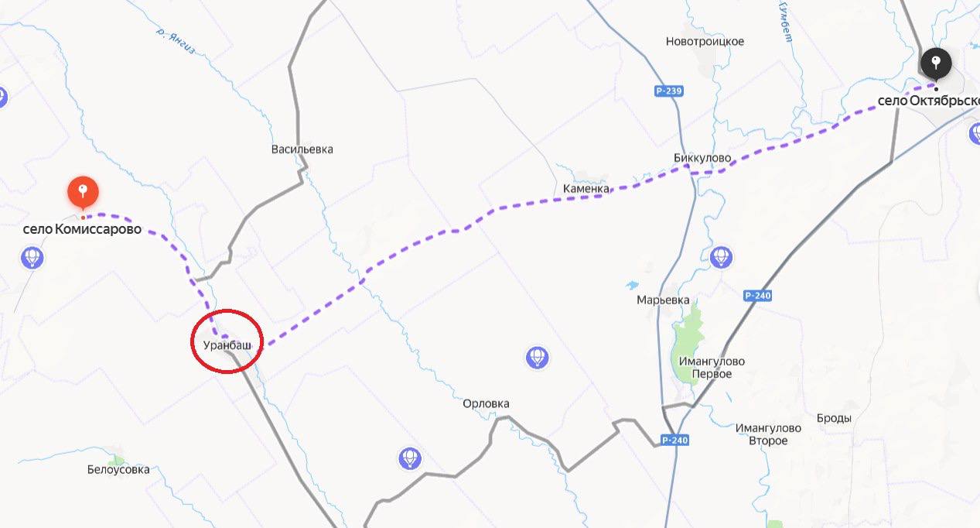Screen dimensions: 980x528
Task: Click the P-240 shield east of Марьевка
Action: coord(757,296)
